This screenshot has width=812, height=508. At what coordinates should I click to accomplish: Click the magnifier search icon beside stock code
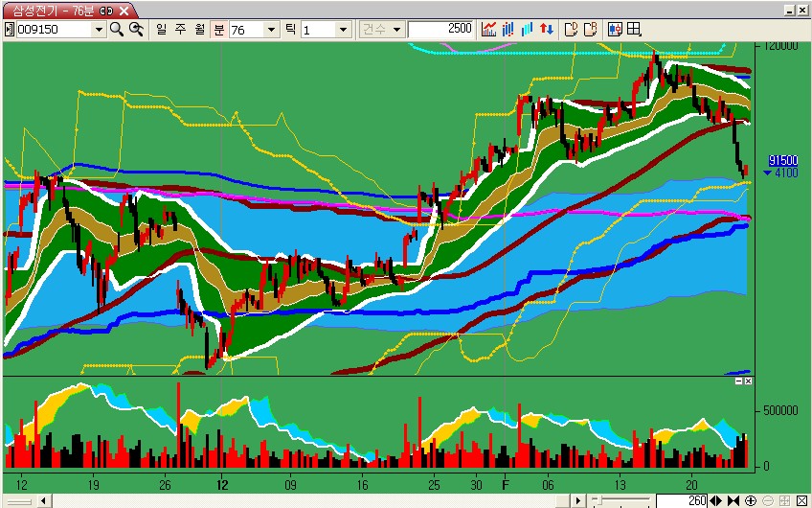(x=116, y=30)
